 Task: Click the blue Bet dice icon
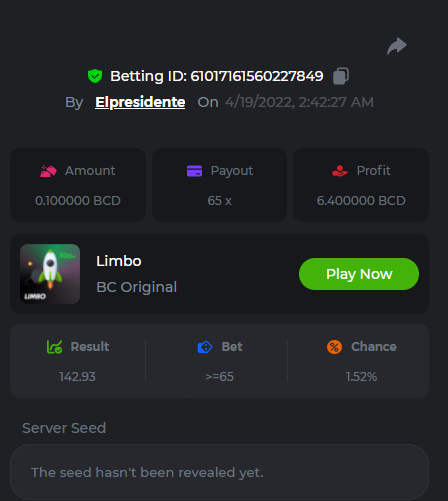(205, 347)
